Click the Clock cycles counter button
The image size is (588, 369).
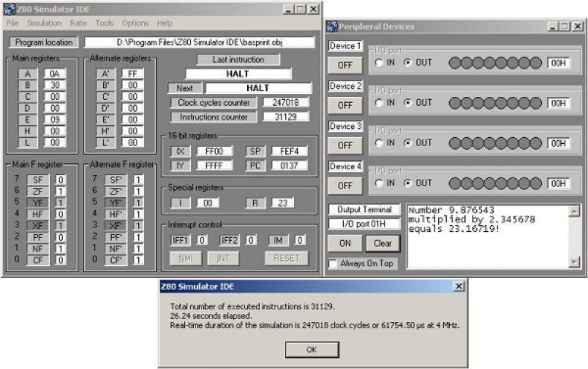pos(213,102)
